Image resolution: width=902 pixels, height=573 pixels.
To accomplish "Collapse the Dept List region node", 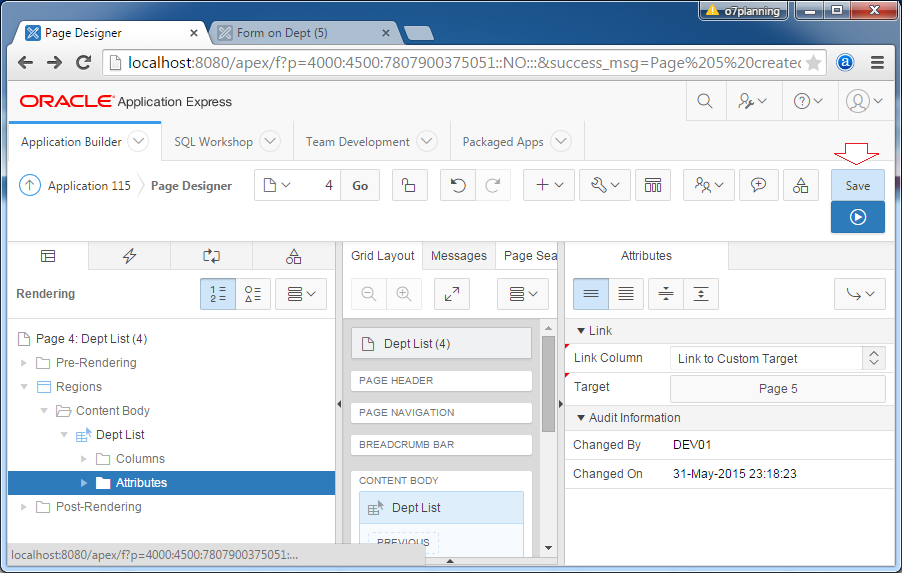I will 64,434.
